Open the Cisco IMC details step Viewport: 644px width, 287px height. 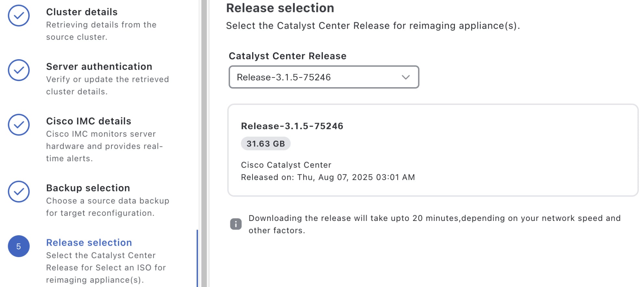coord(89,121)
